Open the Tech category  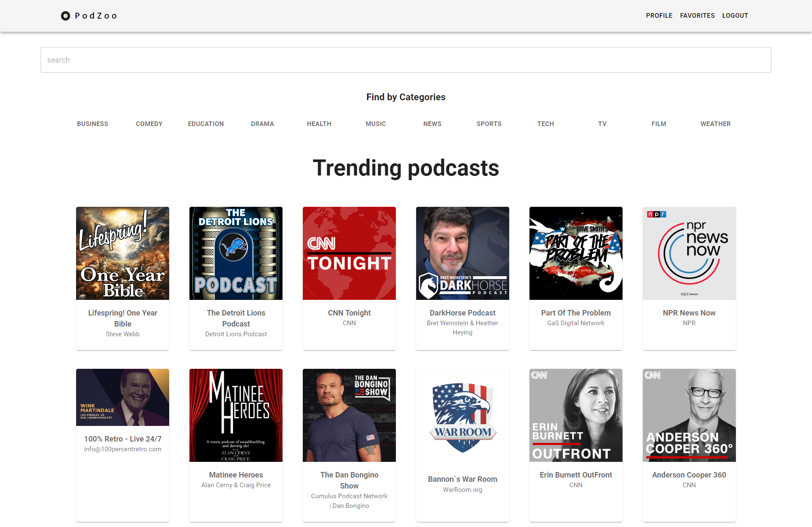(x=546, y=124)
